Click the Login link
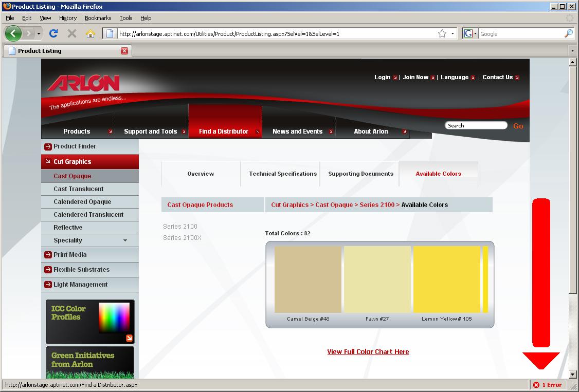 click(383, 77)
